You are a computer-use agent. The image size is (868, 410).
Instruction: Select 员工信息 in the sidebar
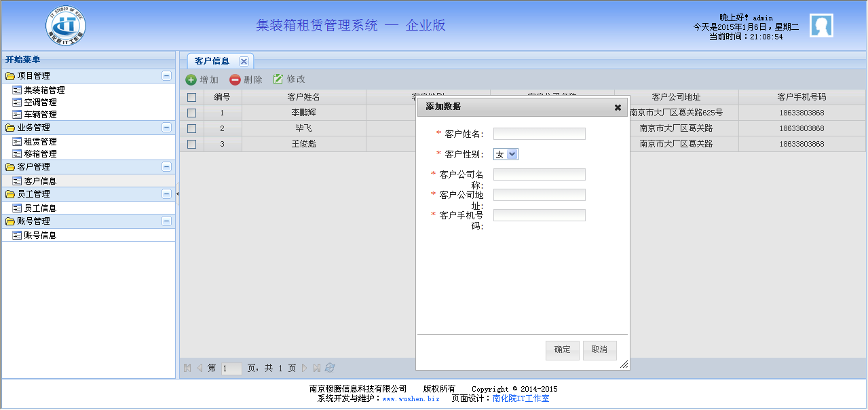pos(40,208)
